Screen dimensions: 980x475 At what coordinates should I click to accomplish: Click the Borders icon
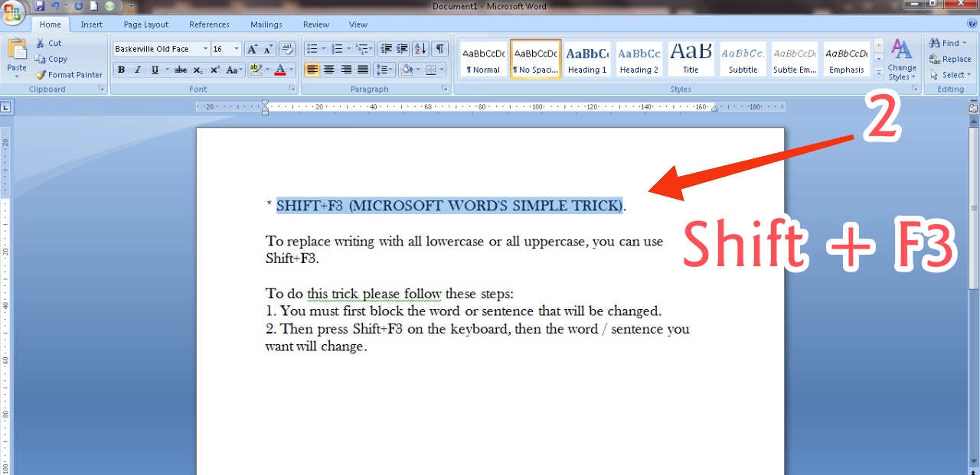431,70
